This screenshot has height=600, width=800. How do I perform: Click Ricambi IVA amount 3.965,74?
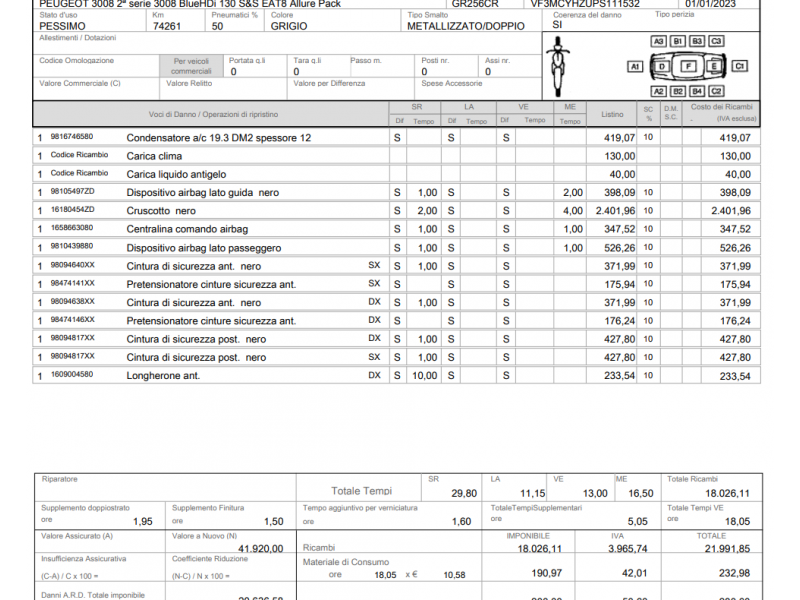pos(628,548)
